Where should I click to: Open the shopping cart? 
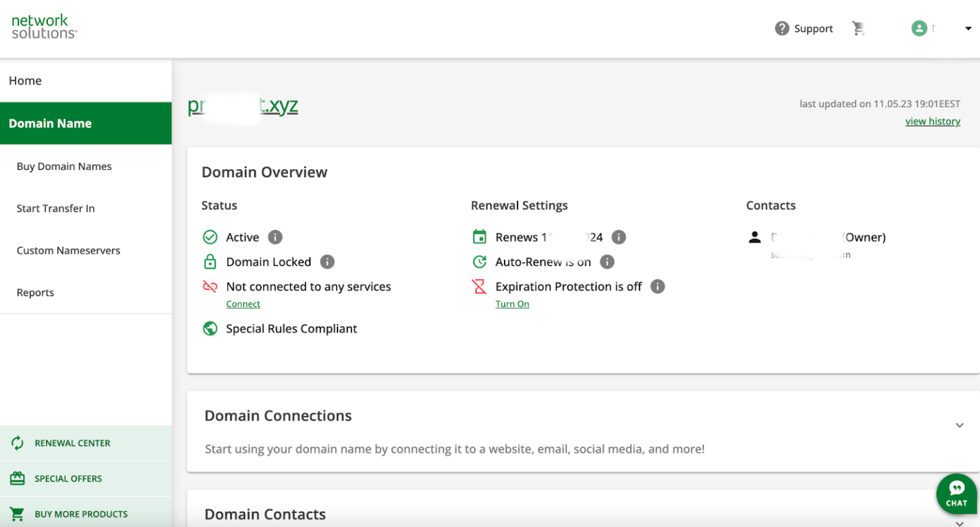point(859,28)
